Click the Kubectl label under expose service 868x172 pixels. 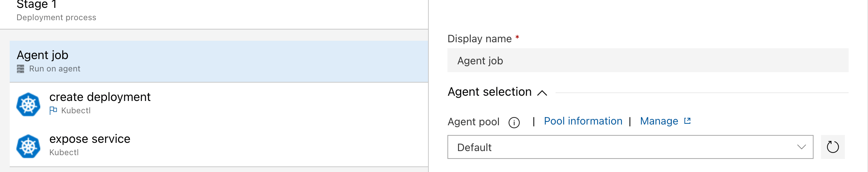point(64,153)
